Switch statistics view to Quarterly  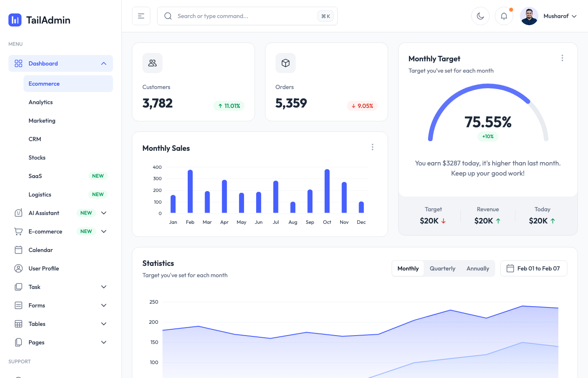[x=442, y=268]
